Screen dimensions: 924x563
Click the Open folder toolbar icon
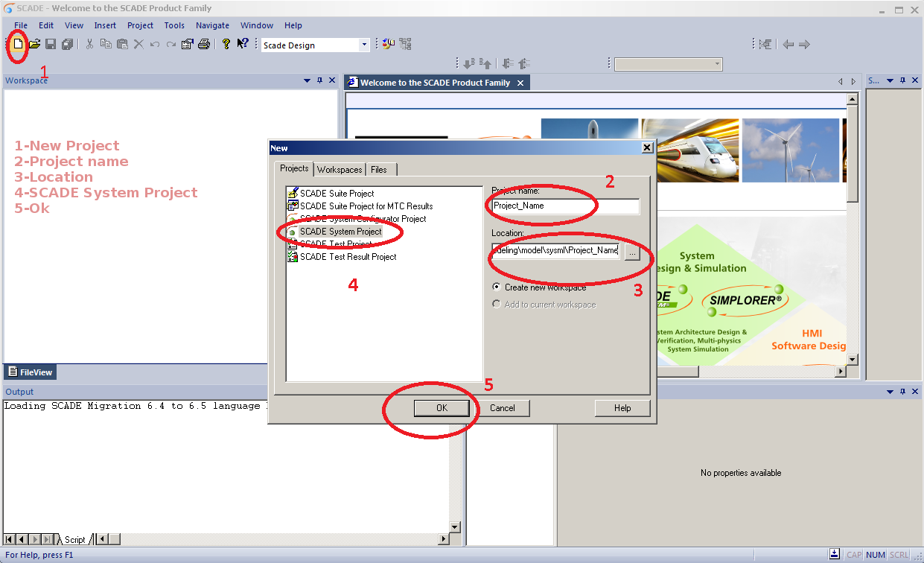[x=34, y=44]
